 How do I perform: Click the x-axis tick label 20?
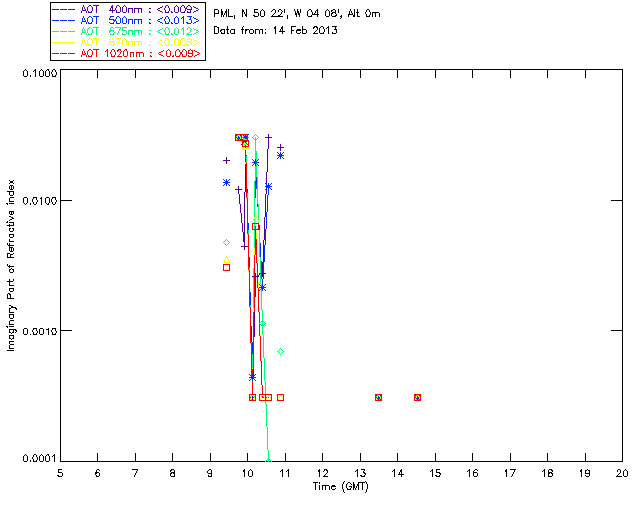(x=622, y=473)
